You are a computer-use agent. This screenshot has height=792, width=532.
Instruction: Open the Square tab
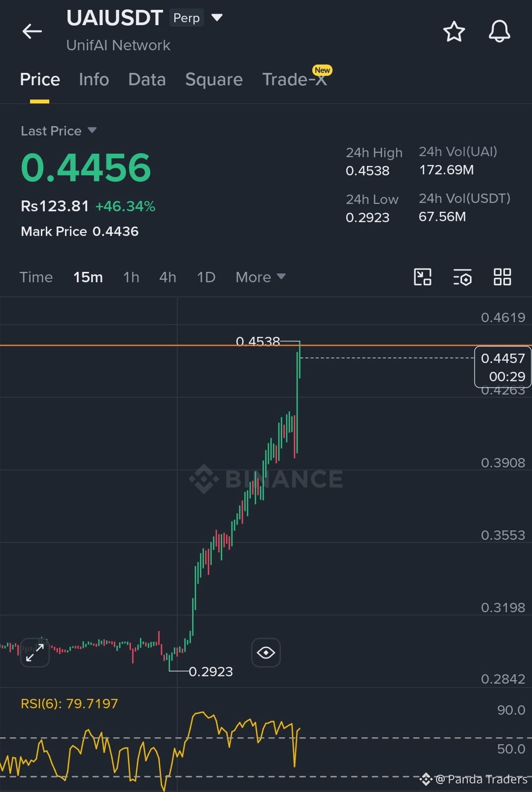click(x=214, y=80)
